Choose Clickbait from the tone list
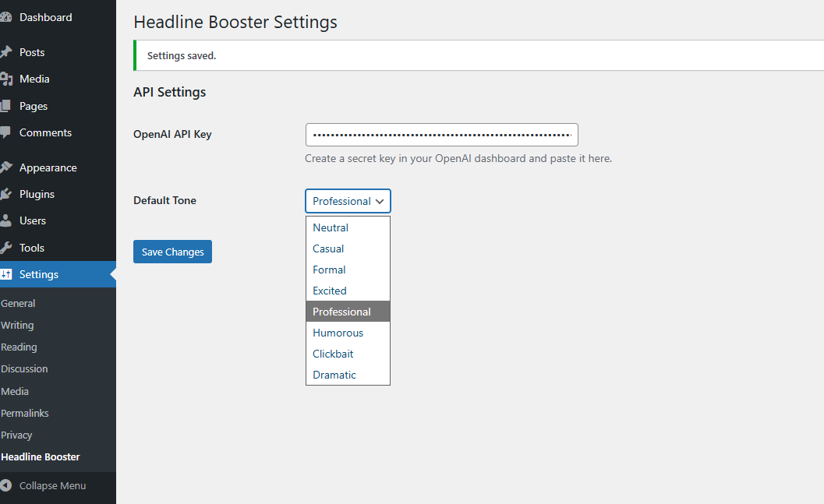The image size is (824, 504). (333, 354)
